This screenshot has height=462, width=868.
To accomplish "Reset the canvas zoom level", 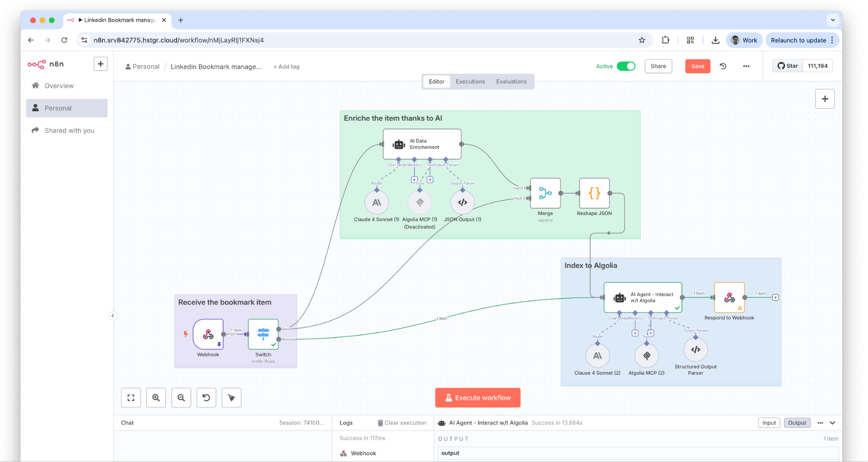I will click(206, 398).
